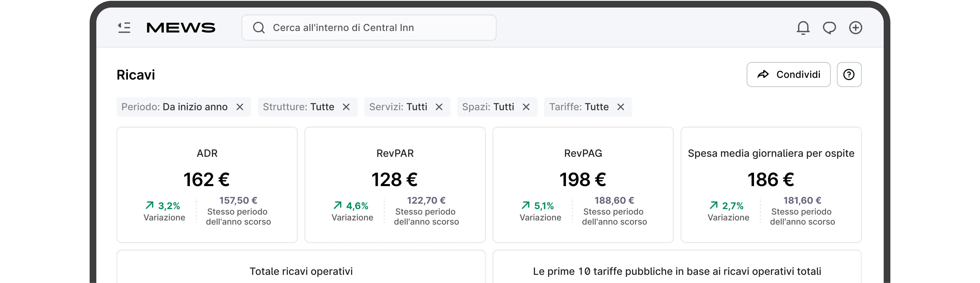Click the Condividi share button
The height and width of the screenshot is (283, 980).
(789, 75)
